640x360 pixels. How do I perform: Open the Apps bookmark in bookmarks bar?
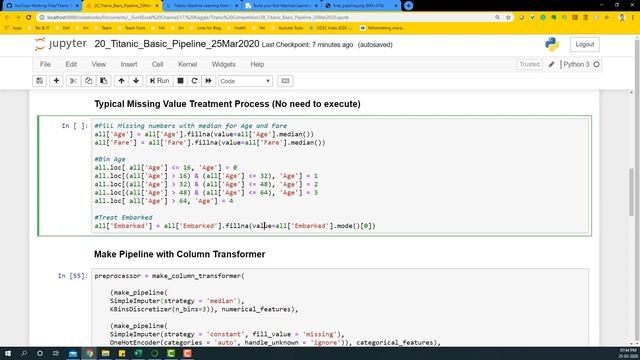pos(13,28)
